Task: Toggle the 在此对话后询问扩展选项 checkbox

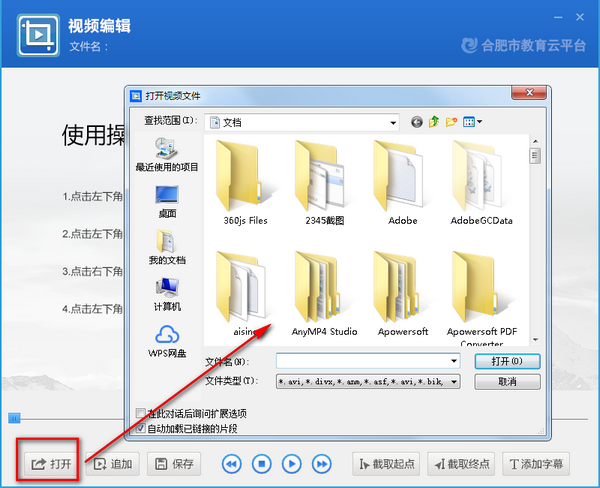Action: tap(140, 413)
